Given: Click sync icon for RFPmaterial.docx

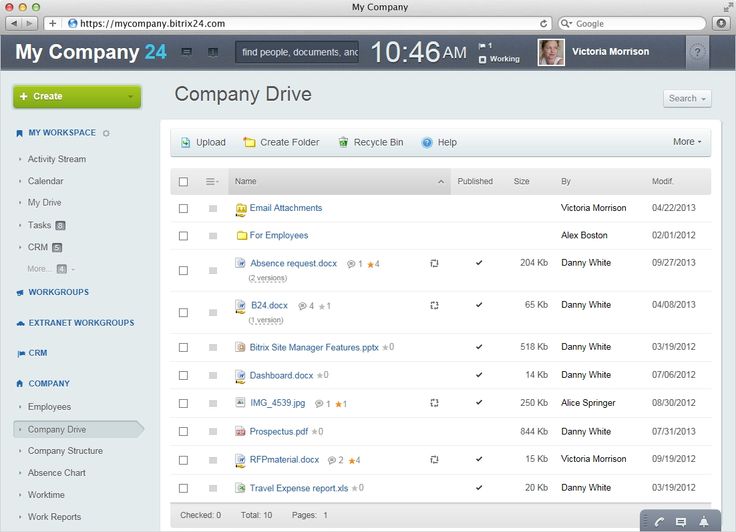Looking at the screenshot, I should [434, 460].
